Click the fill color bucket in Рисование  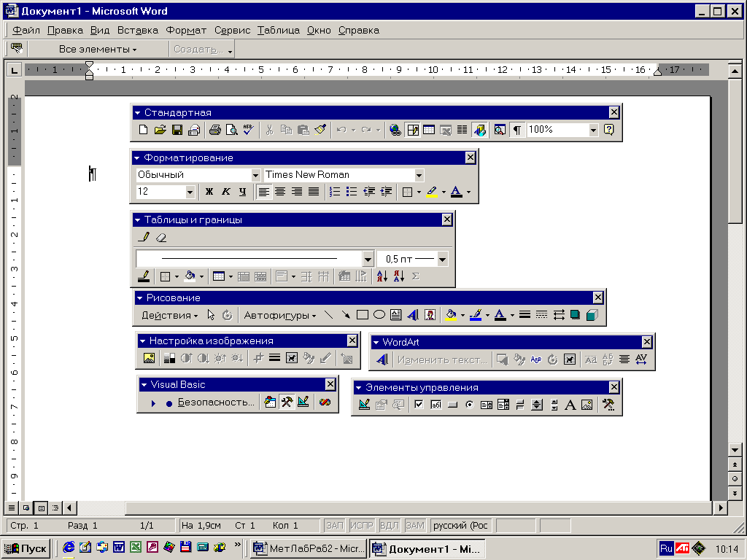451,315
